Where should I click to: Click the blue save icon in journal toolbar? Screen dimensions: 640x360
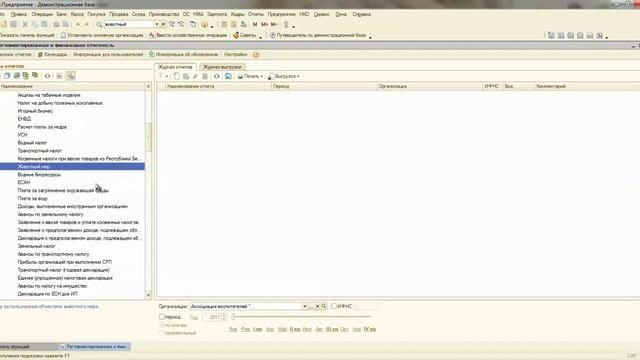tap(228, 76)
